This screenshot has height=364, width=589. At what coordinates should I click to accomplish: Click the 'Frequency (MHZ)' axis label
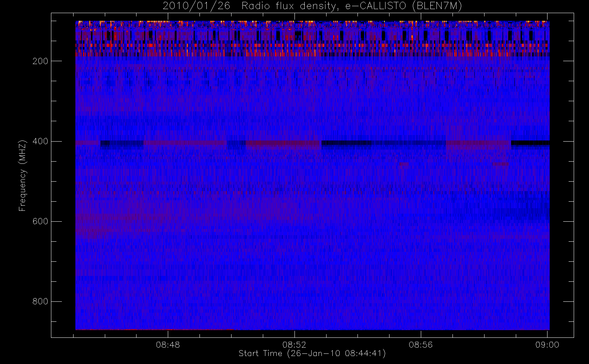[23, 176]
